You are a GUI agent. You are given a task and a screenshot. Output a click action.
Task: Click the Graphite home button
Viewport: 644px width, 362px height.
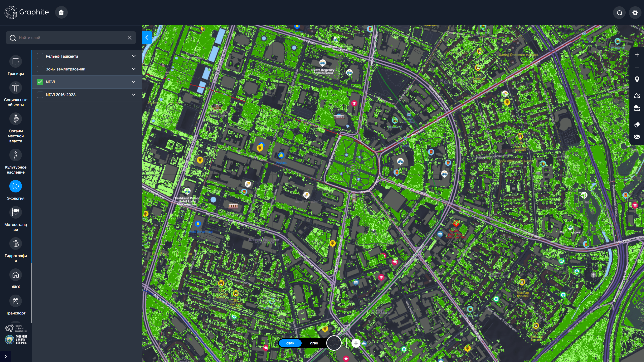(x=61, y=12)
